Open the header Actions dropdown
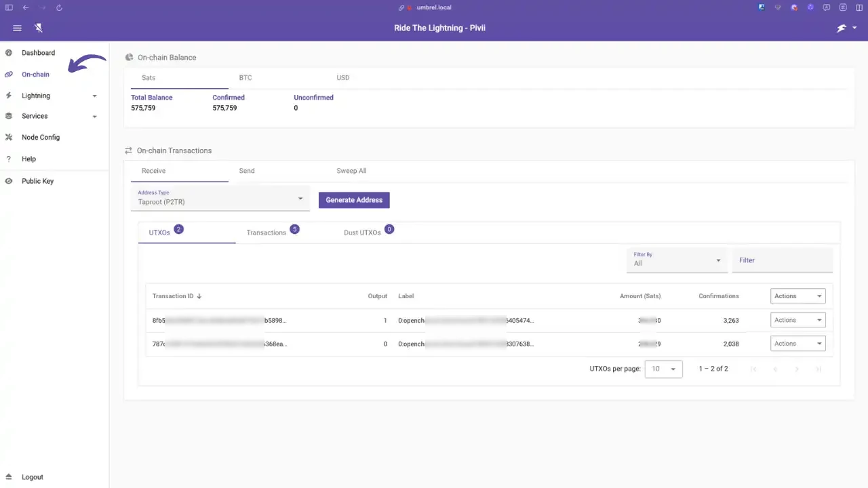This screenshot has width=868, height=488. click(798, 296)
